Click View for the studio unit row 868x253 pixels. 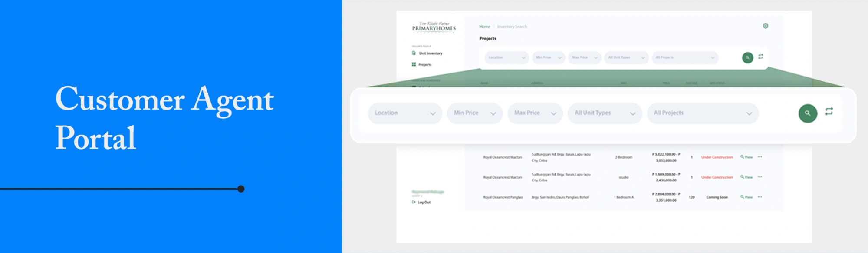[746, 177]
